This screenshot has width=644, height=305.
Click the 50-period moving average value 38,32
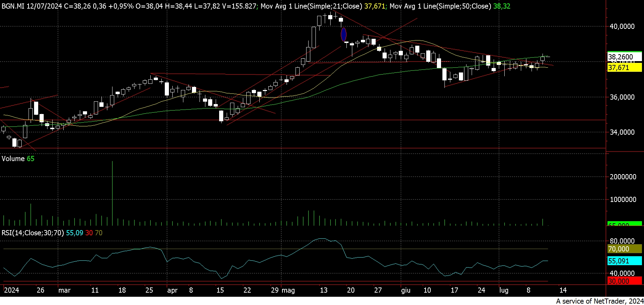[x=502, y=6]
